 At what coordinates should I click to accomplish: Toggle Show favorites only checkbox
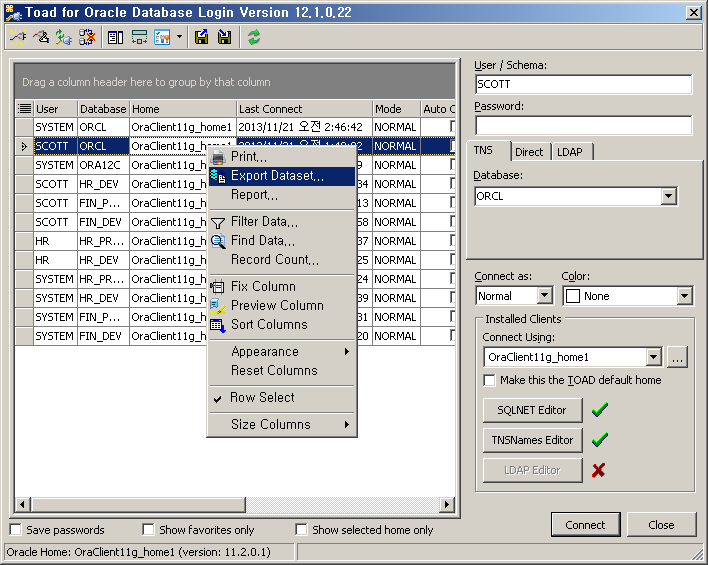[148, 530]
